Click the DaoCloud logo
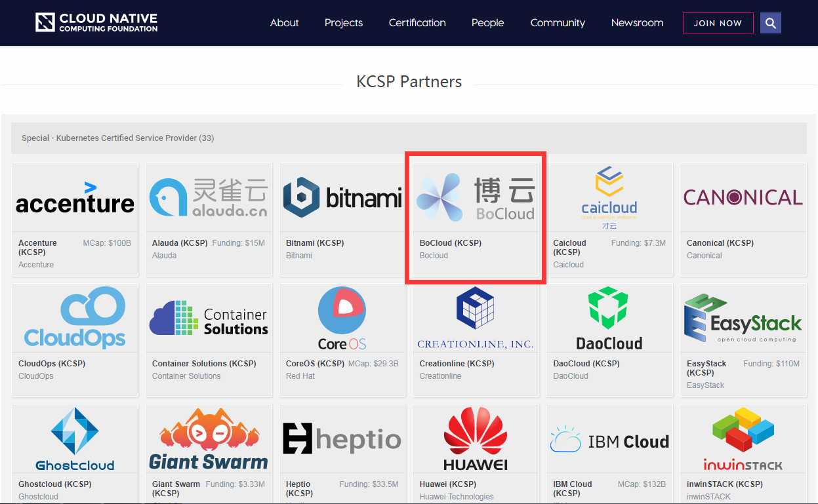This screenshot has height=504, width=818. [x=609, y=319]
